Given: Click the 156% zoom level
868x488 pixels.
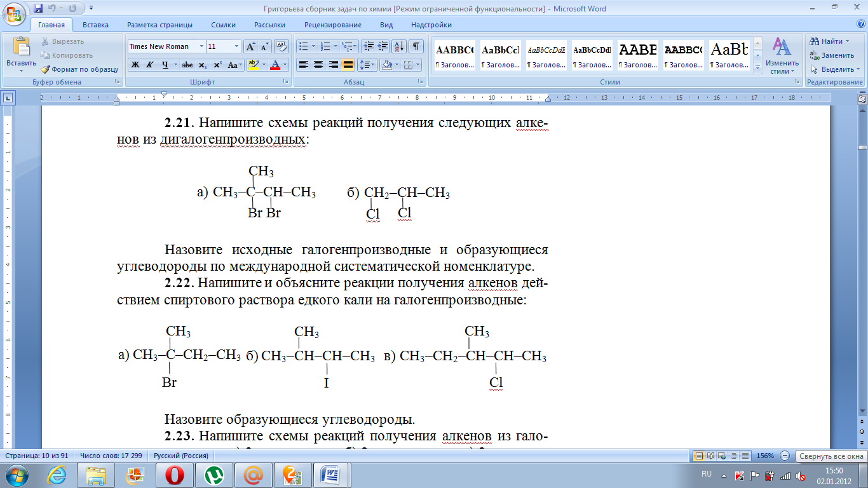Looking at the screenshot, I should (764, 456).
